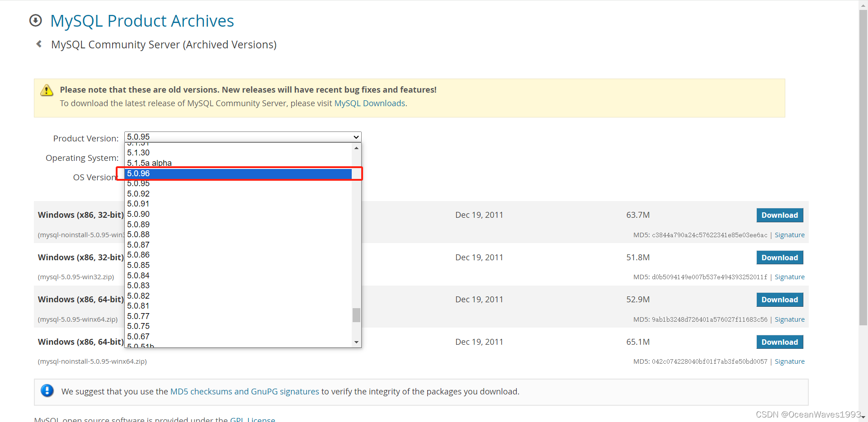Open the Product Version dropdown showing 5.0.95
Viewport: 868px width, 422px height.
[x=243, y=137]
